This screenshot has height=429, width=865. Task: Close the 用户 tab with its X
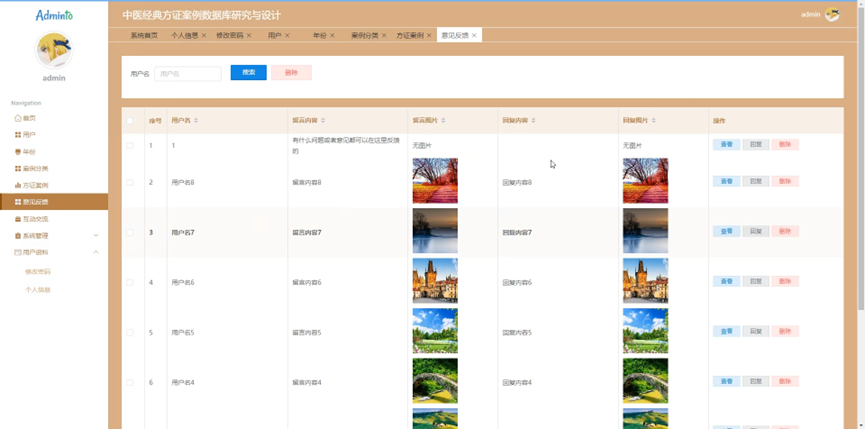pos(287,35)
